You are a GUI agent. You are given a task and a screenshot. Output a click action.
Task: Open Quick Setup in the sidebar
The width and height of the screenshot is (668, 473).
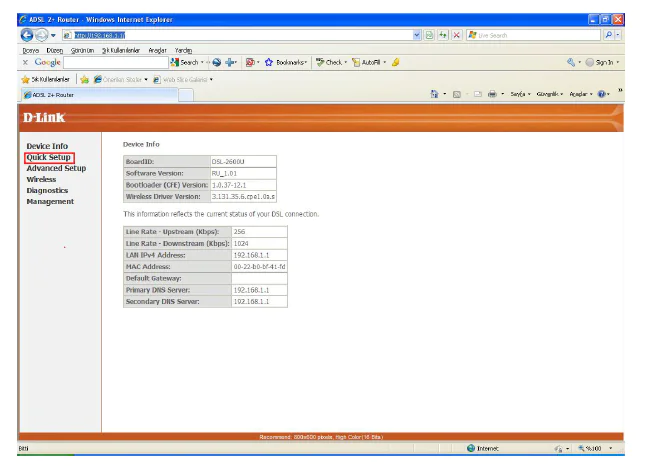coord(48,157)
